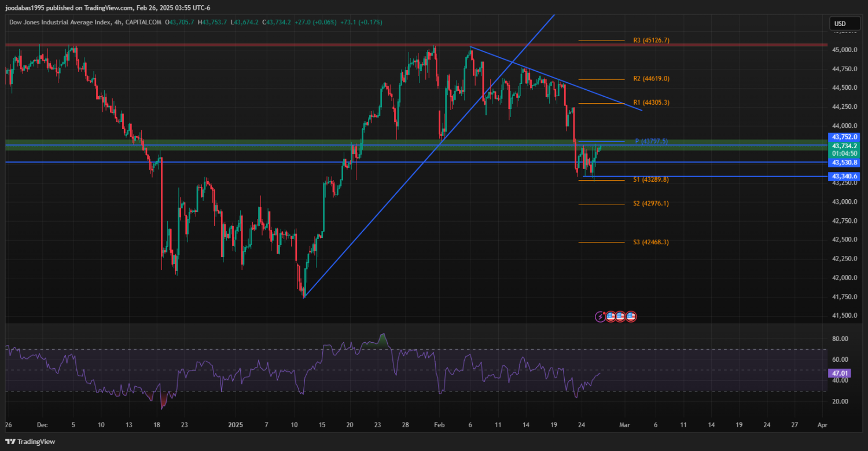Select the S1 (43289.8) support label

pyautogui.click(x=650, y=180)
